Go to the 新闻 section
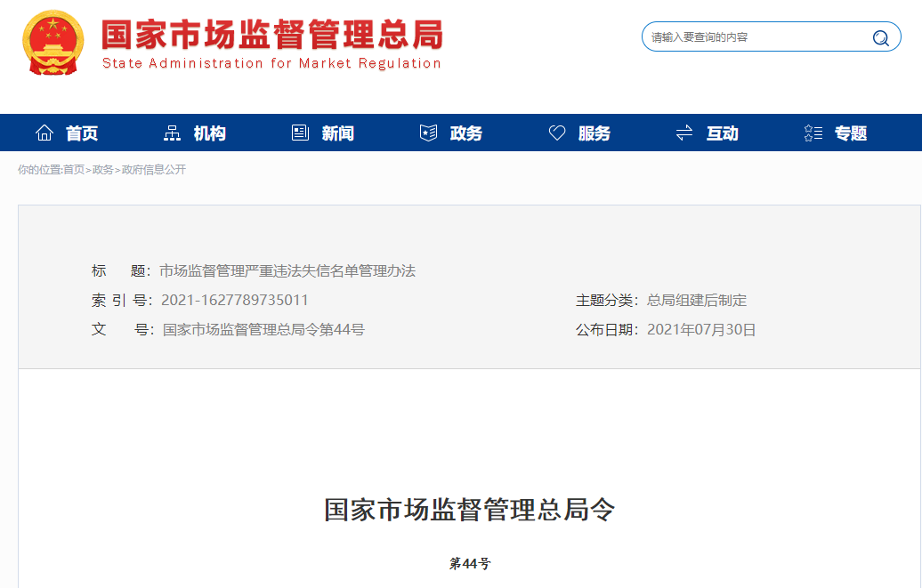Image resolution: width=922 pixels, height=588 pixels. 338,133
